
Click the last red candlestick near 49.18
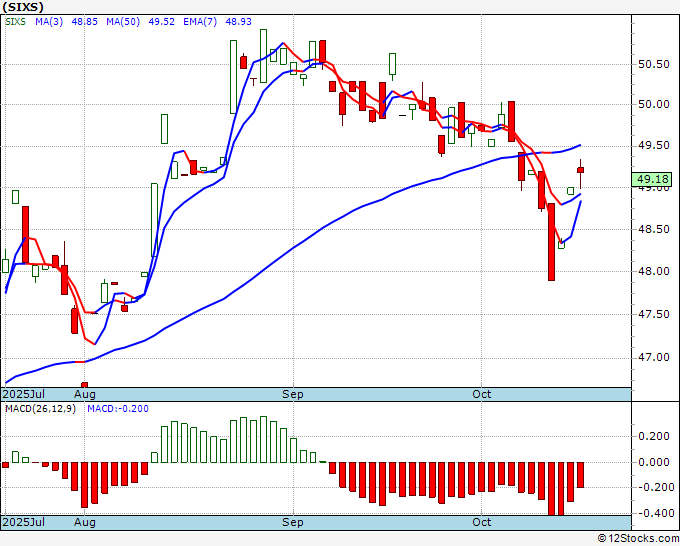pyautogui.click(x=580, y=170)
